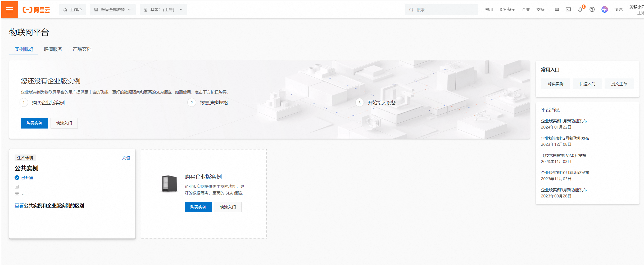Image resolution: width=644 pixels, height=265 pixels.
Task: Open the 工单 menu in the header
Action: [555, 10]
